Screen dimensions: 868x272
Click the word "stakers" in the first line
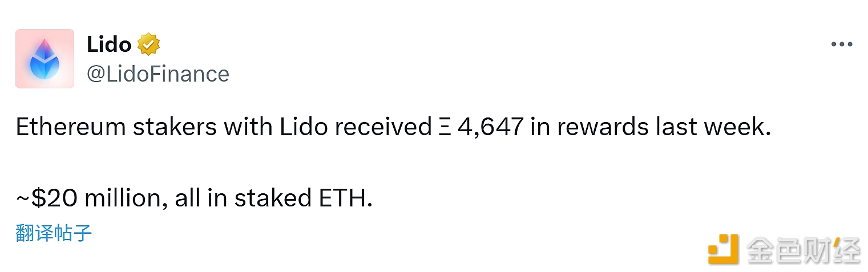click(175, 127)
